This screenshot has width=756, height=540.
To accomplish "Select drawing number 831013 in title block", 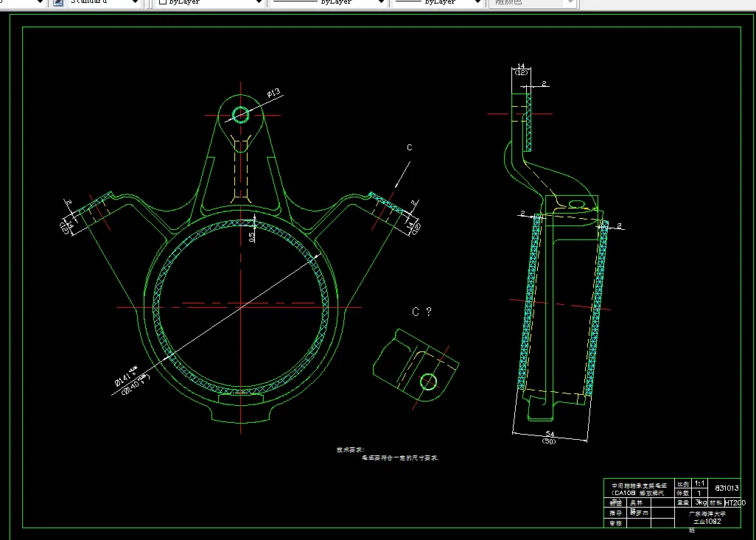I will click(727, 488).
